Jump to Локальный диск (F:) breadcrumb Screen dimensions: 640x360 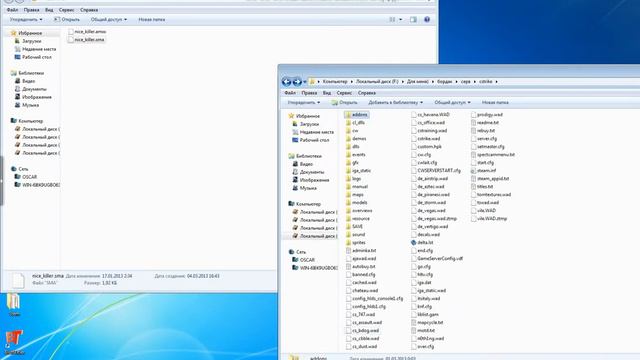[377, 82]
